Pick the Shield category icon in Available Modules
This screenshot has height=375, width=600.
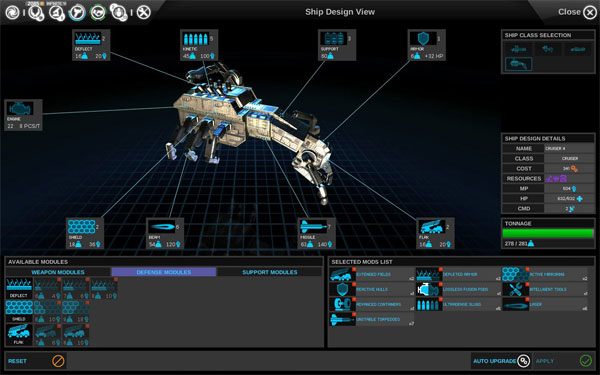(x=18, y=311)
